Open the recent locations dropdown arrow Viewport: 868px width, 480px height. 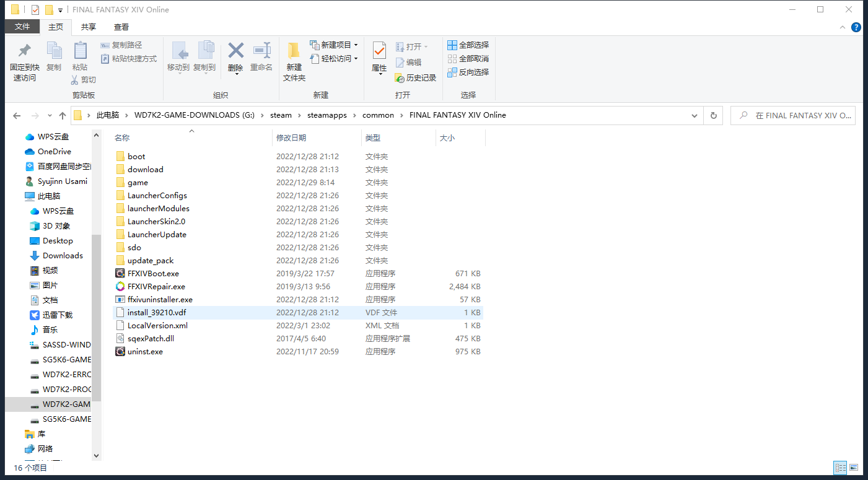48,116
